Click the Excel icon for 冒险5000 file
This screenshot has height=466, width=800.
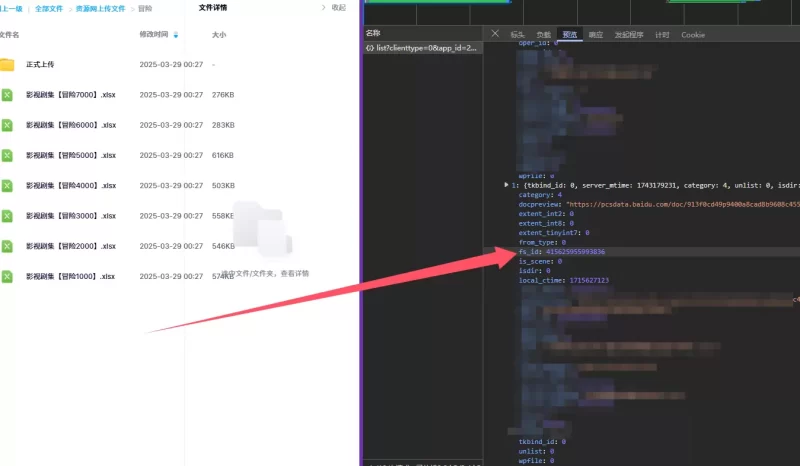(7, 155)
